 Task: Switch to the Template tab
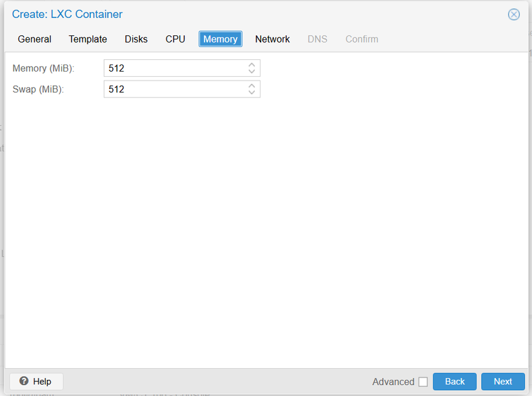coord(88,39)
